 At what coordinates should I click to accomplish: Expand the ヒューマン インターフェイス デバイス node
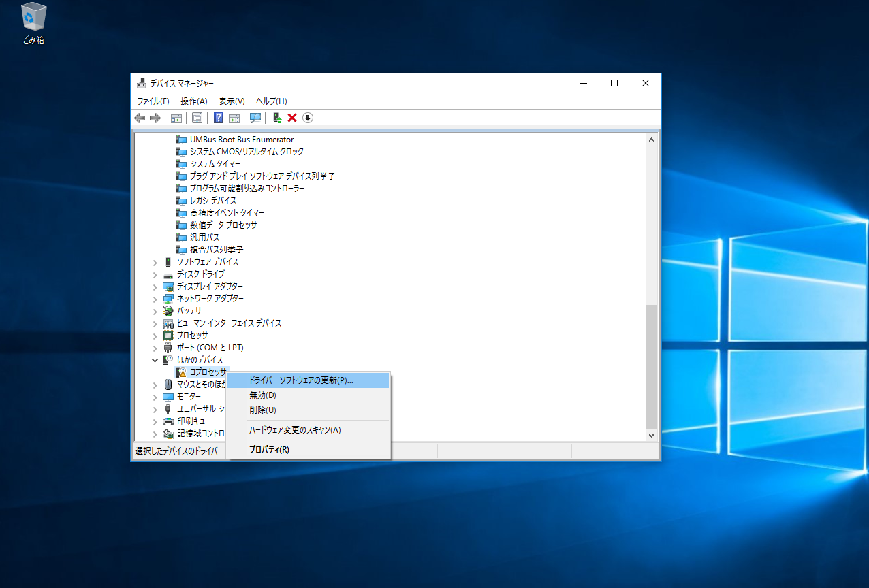(155, 323)
